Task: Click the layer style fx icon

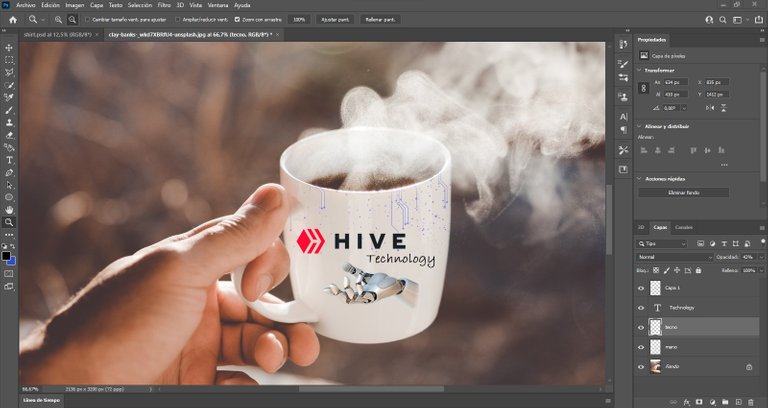Action: click(x=687, y=402)
